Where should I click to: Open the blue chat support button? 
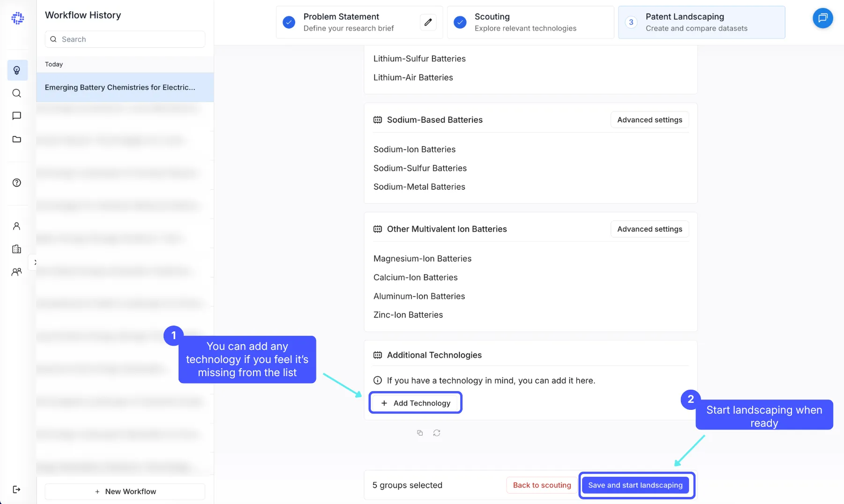(823, 18)
